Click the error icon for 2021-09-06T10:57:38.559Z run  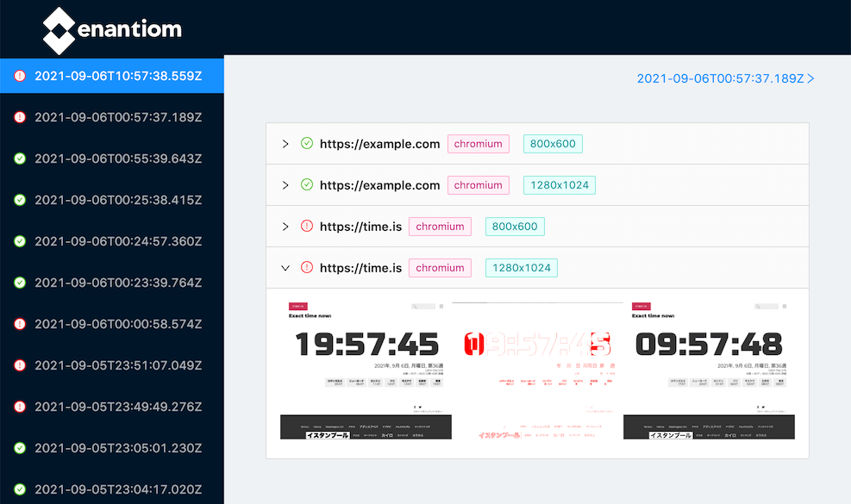20,76
